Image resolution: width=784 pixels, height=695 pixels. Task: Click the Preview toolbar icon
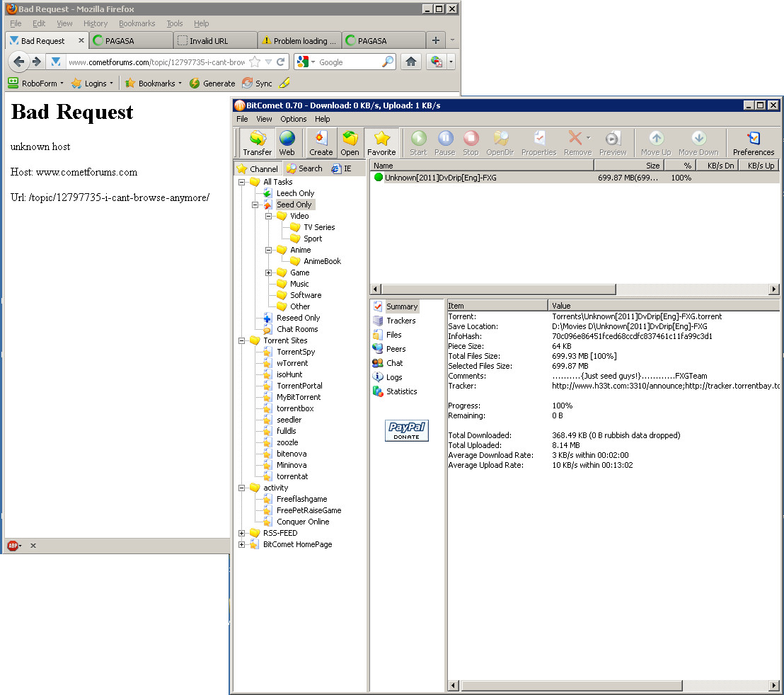pyautogui.click(x=613, y=142)
